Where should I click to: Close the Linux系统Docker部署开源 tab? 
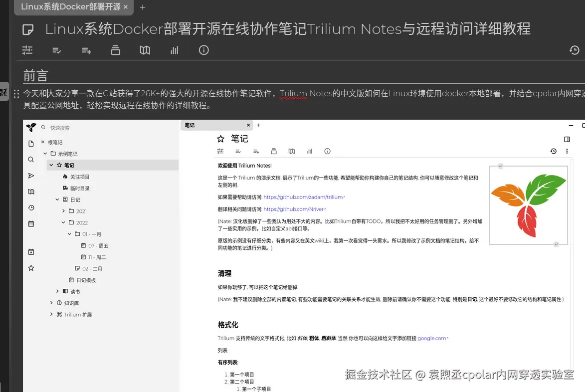(126, 7)
